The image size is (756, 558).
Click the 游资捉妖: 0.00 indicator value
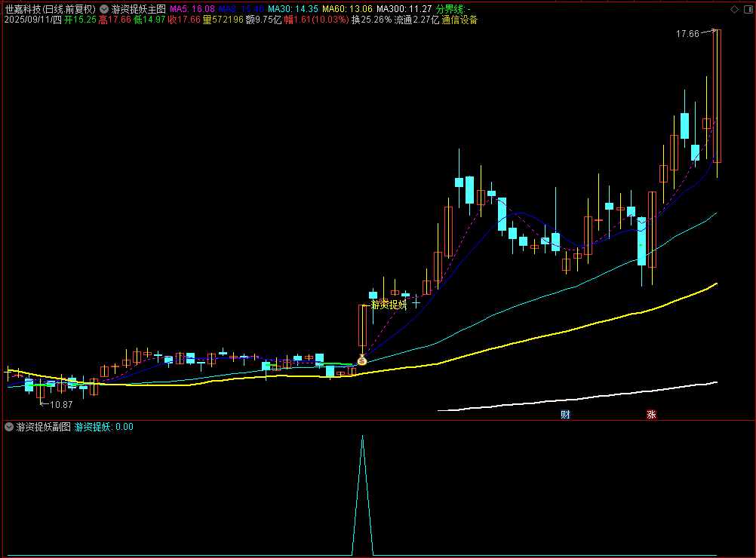103,427
